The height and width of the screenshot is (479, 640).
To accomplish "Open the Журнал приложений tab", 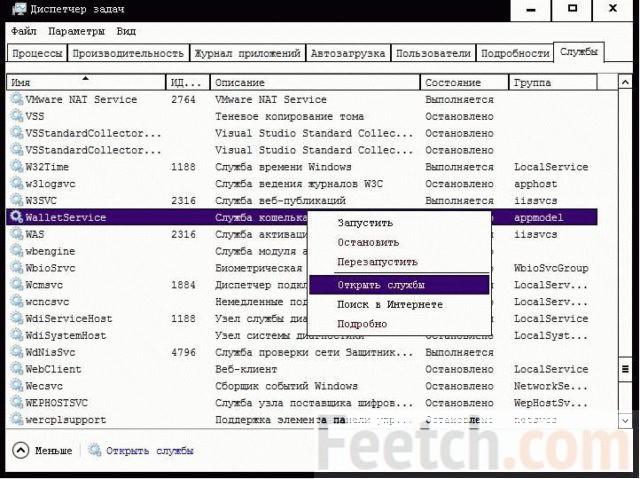I will [247, 53].
